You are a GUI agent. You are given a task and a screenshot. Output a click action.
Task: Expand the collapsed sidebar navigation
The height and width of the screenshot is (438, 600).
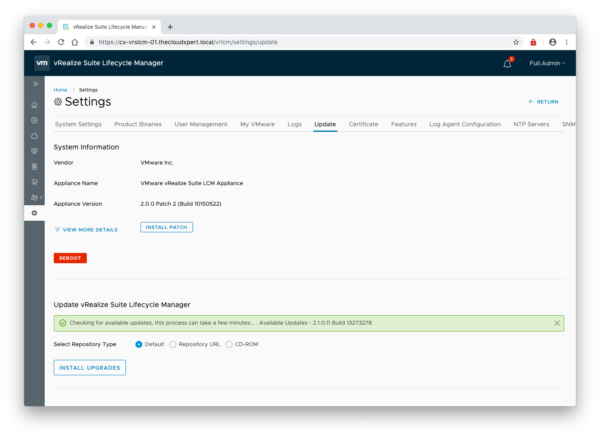coord(34,84)
